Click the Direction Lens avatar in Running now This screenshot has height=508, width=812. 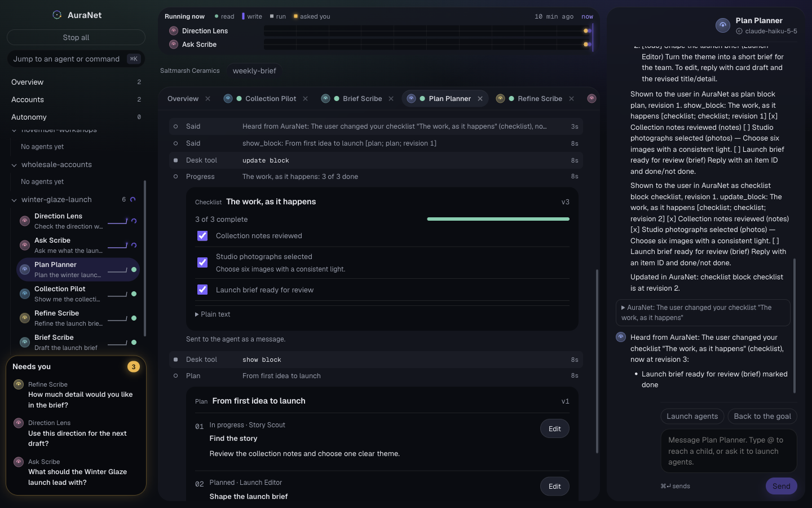pos(174,31)
